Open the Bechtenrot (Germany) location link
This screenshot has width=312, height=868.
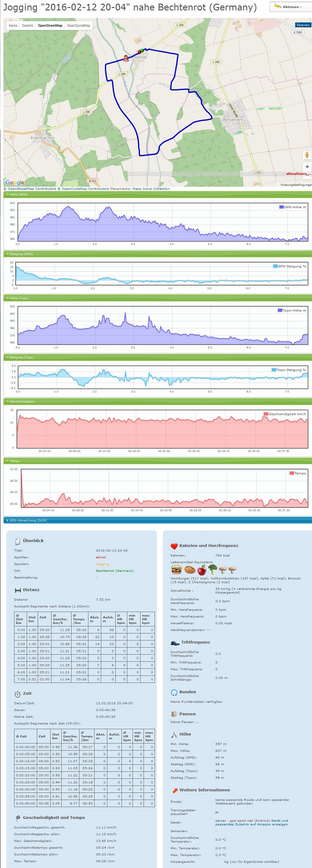[115, 571]
